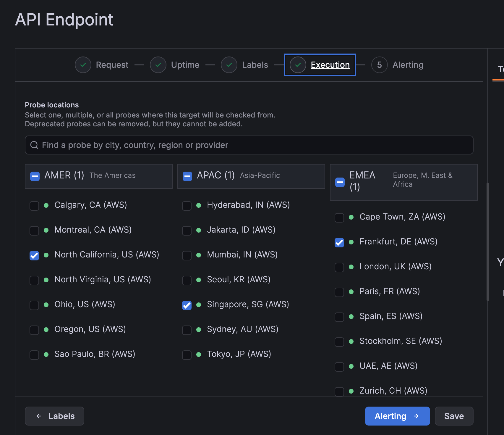The width and height of the screenshot is (504, 435).
Task: Switch to the Request step
Action: [x=112, y=65]
